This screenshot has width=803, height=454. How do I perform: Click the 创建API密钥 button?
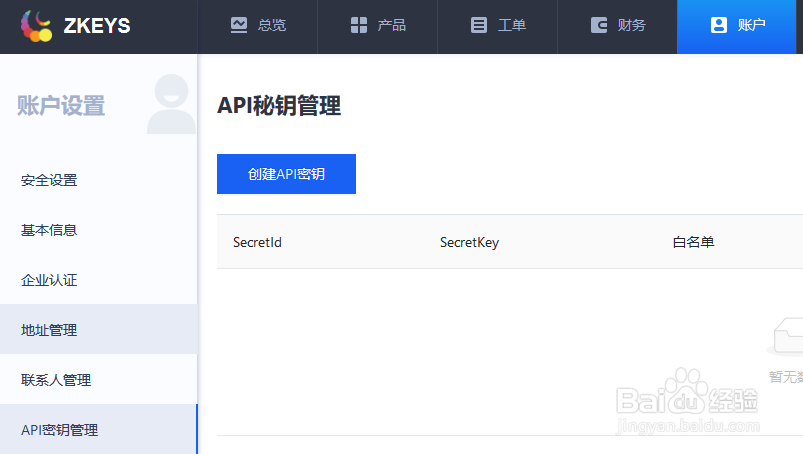(286, 174)
